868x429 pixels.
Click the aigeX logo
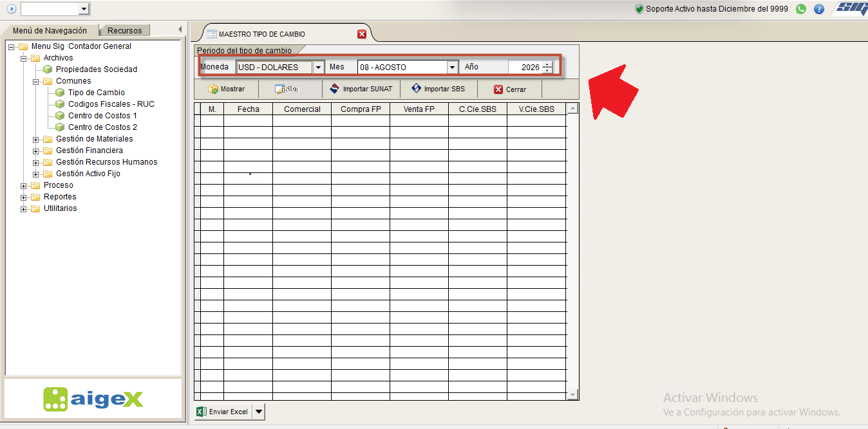pyautogui.click(x=93, y=399)
